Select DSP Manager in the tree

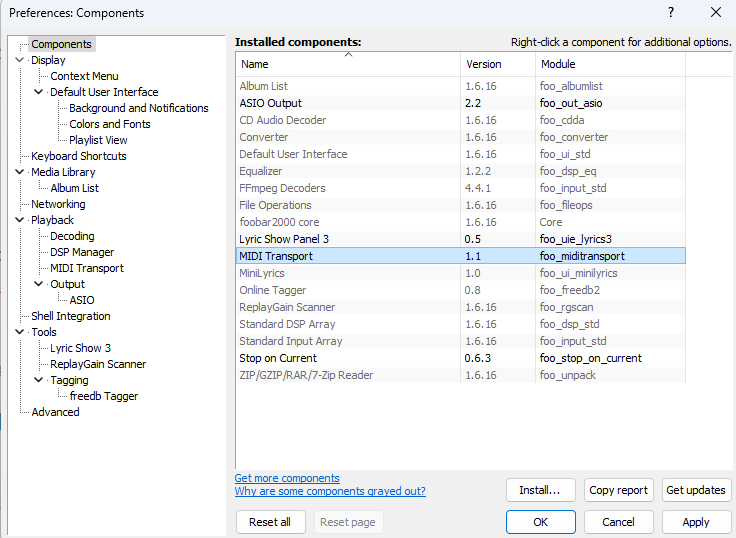(x=82, y=252)
